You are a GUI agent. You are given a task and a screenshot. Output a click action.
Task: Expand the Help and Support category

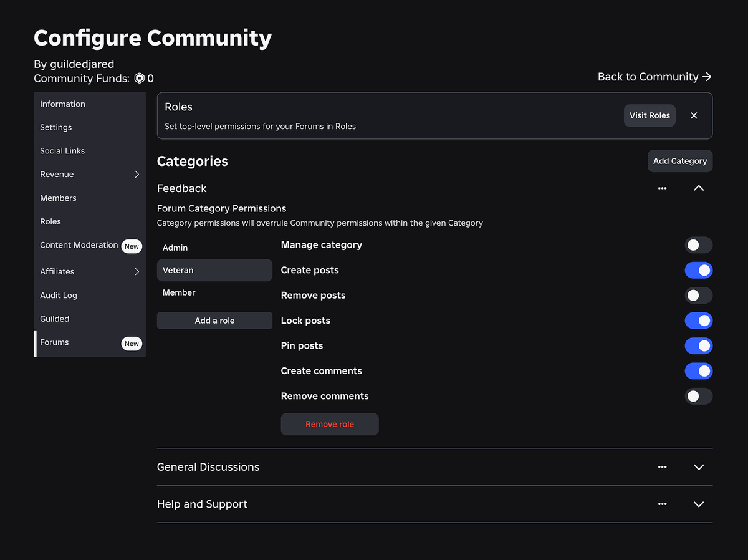pyautogui.click(x=699, y=504)
